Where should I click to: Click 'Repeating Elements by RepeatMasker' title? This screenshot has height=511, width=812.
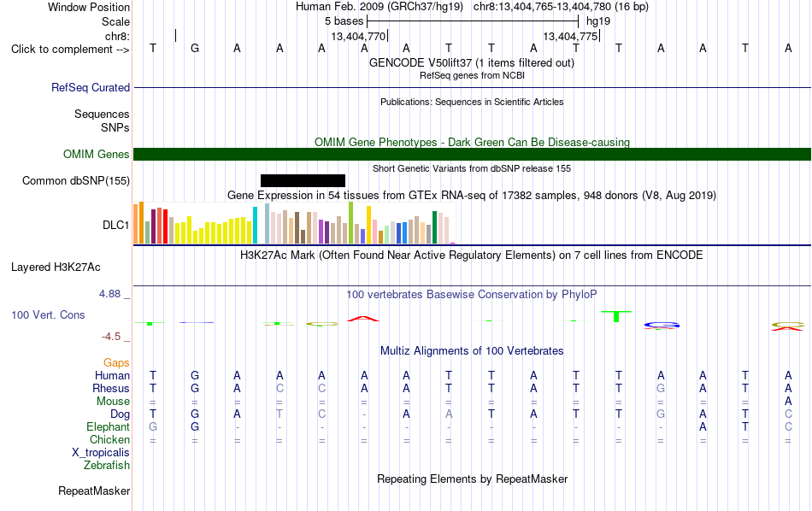point(472,479)
